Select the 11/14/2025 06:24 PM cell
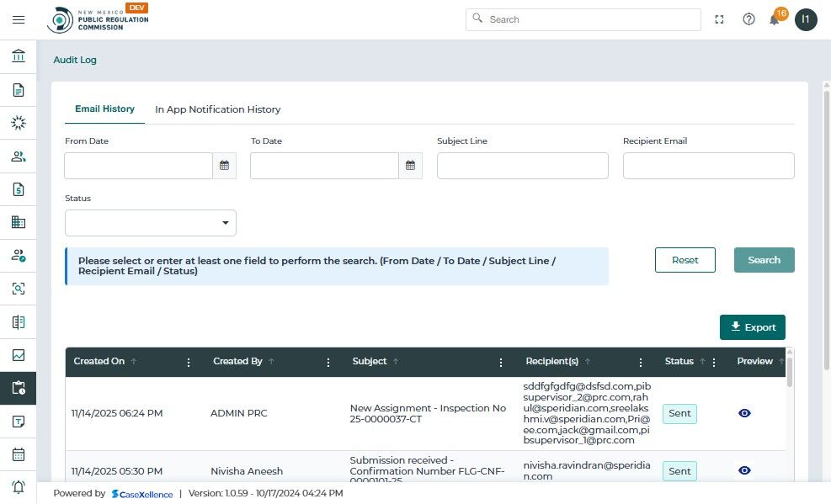 pyautogui.click(x=117, y=413)
